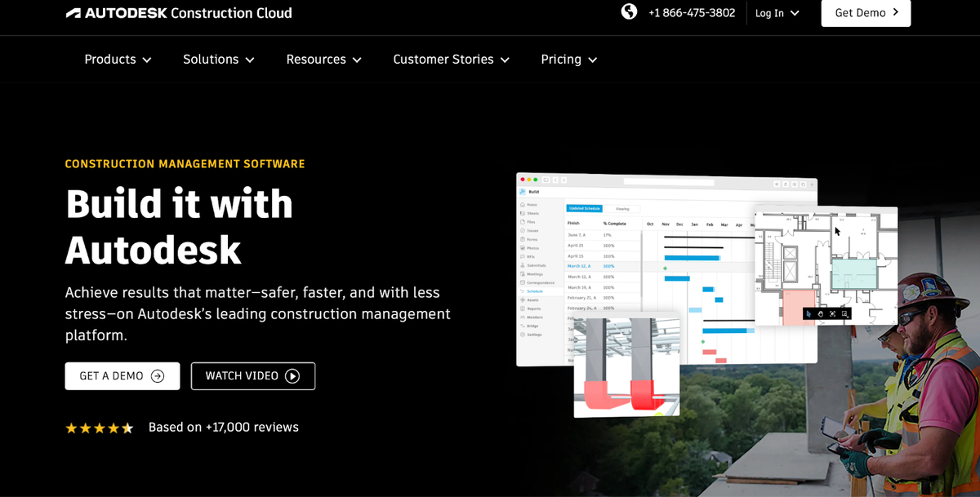This screenshot has width=980, height=497.
Task: Activate the cursor select tool on the floor plan
Action: pyautogui.click(x=808, y=313)
